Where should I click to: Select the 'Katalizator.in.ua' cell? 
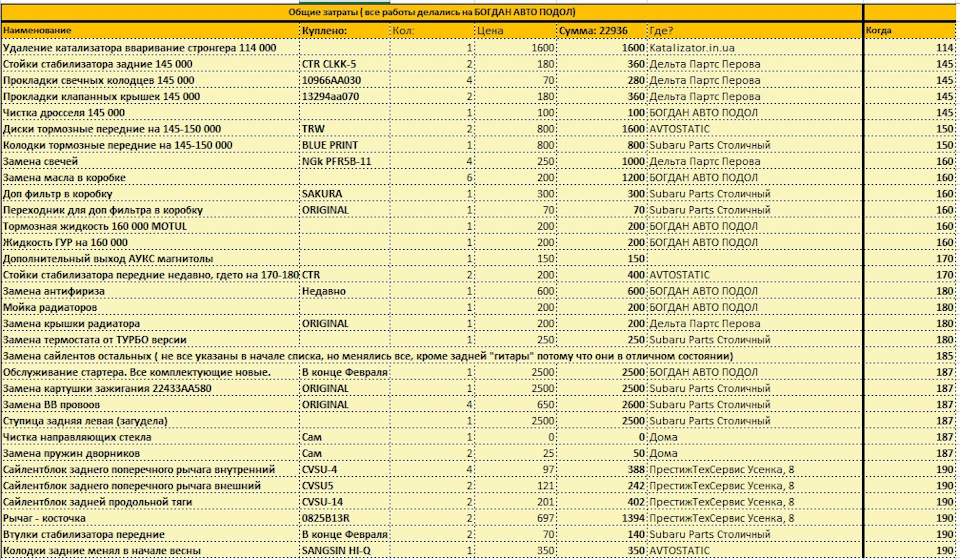tap(755, 48)
